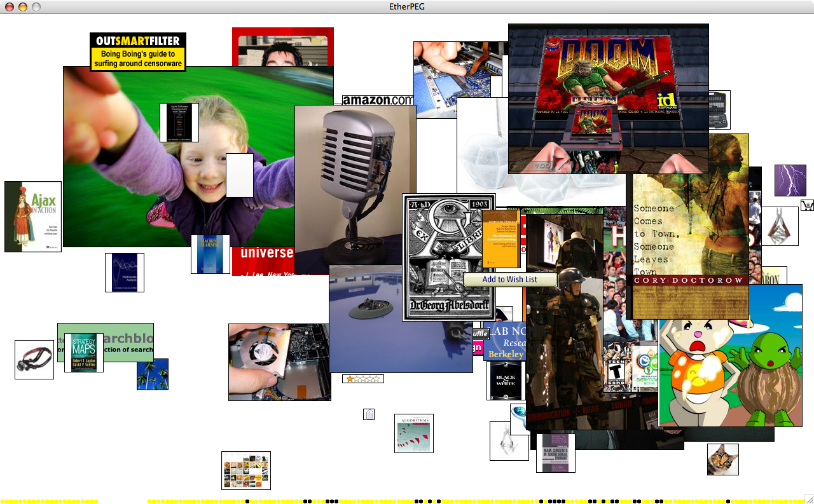Viewport: 814px width, 504px height.
Task: Click the shopping cart icon
Action: pyautogui.click(x=807, y=205)
